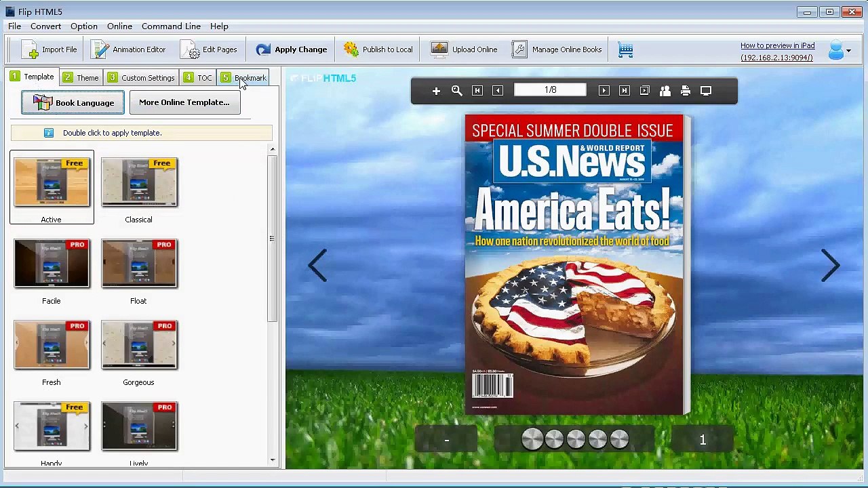868x488 pixels.
Task: Close the Flip HTML5 window
Action: pos(851,12)
